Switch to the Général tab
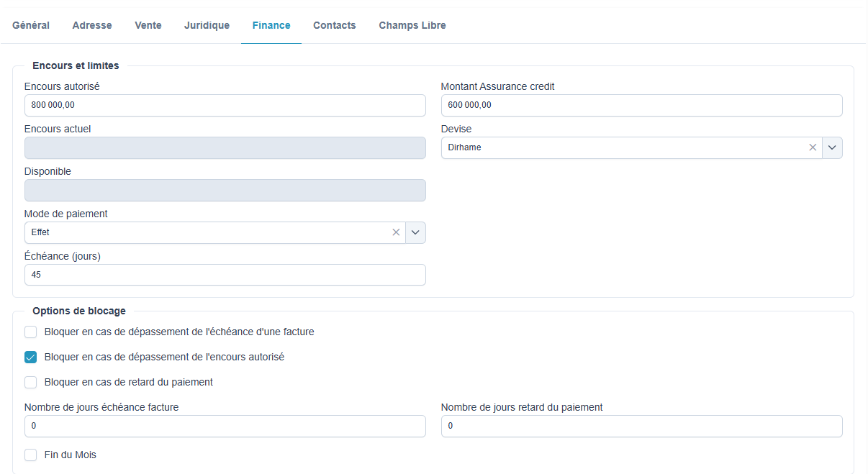The height and width of the screenshot is (474, 868). [31, 25]
